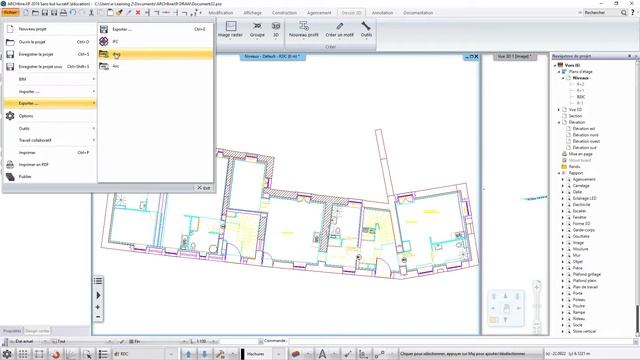The width and height of the screenshot is (640, 360).
Task: Click the Créer un motif pencil tool
Action: click(x=339, y=29)
